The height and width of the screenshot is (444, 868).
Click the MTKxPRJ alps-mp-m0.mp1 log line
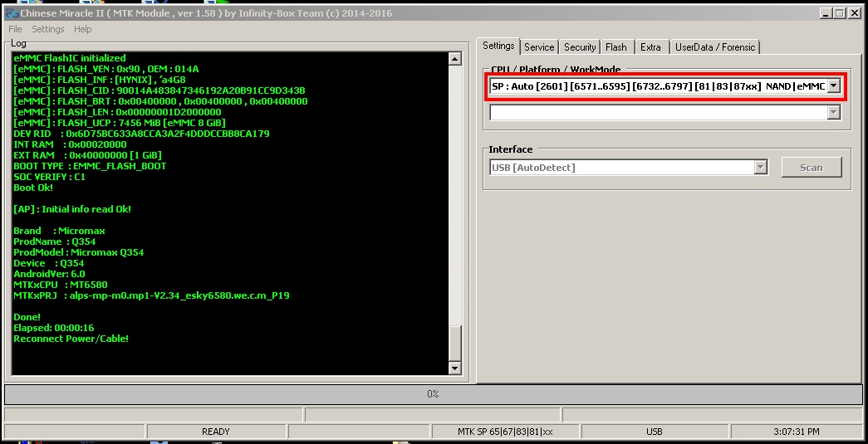[151, 295]
